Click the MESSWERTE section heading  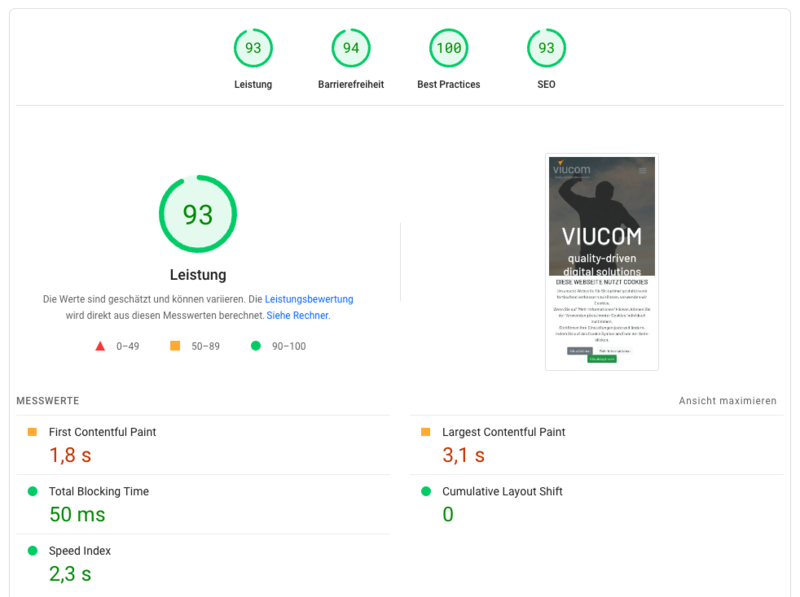click(47, 401)
